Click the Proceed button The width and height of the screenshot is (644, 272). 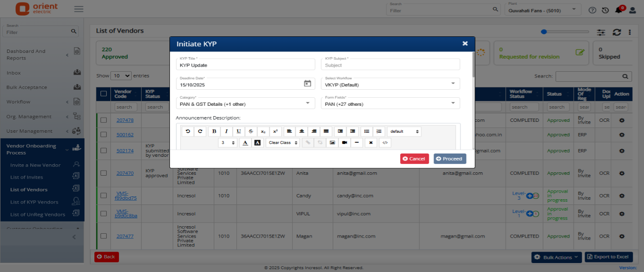pos(450,159)
